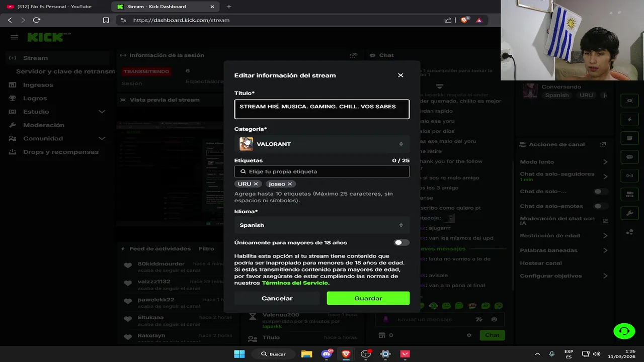Click the browser share icon
This screenshot has width=644, height=362.
[x=448, y=20]
